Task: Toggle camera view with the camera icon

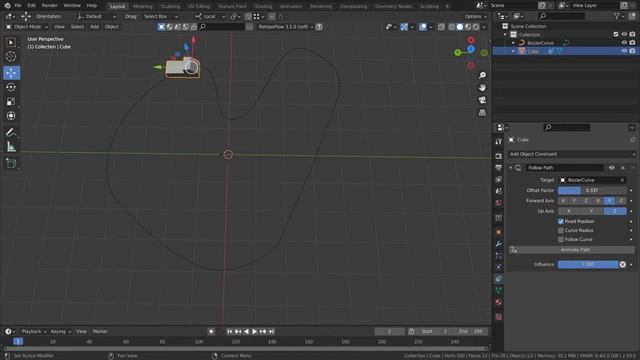Action: [482, 100]
